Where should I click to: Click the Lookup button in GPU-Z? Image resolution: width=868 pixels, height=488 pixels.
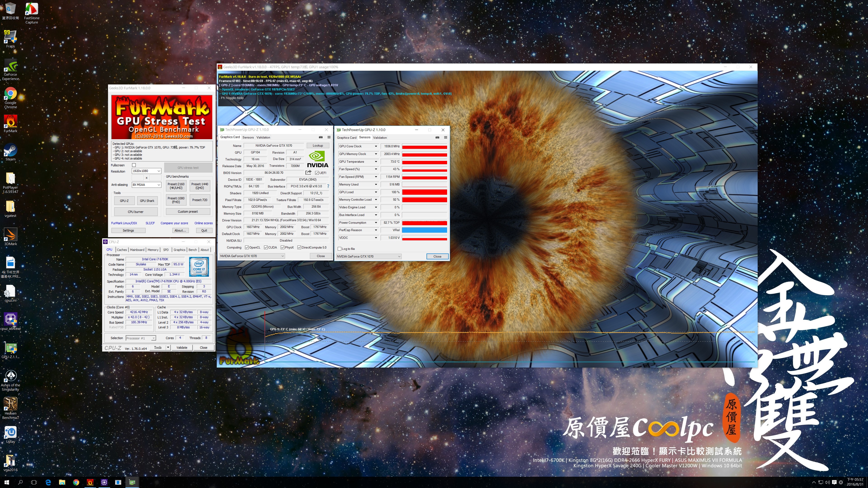(x=318, y=145)
